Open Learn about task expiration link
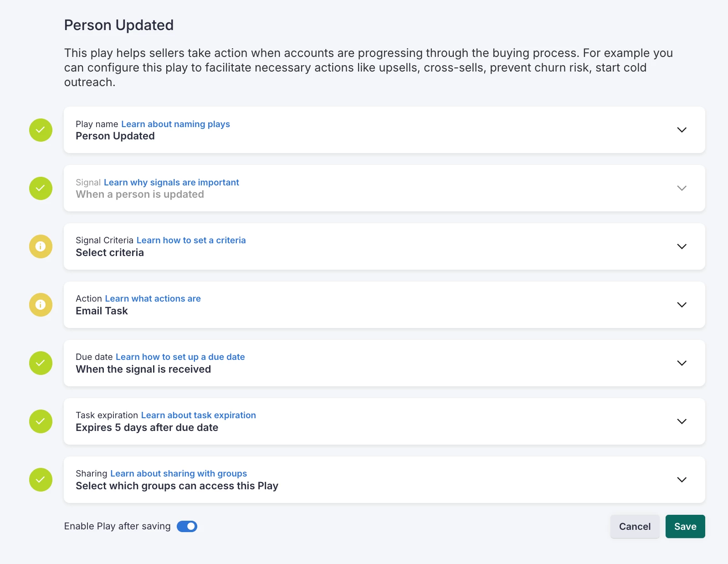 click(x=198, y=415)
